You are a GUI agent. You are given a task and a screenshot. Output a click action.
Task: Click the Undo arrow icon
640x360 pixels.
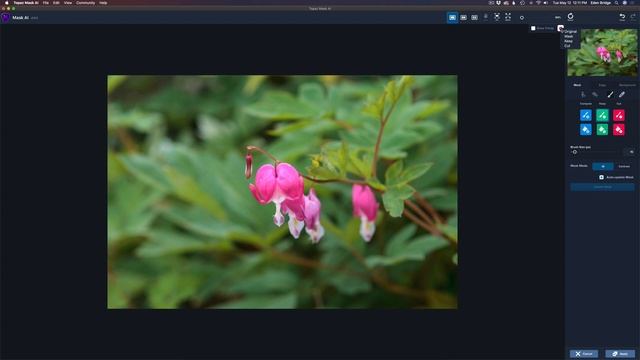point(622,17)
